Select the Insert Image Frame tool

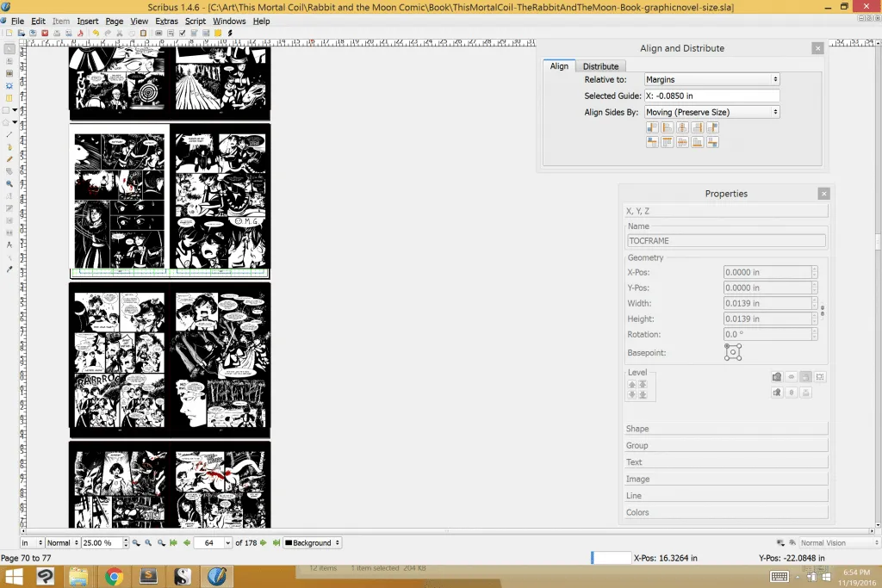tap(9, 73)
